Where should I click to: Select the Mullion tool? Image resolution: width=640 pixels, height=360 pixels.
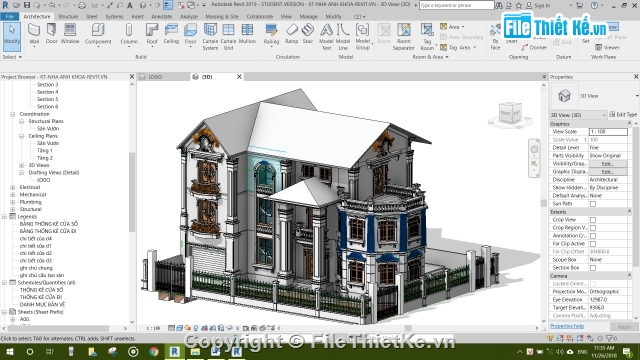coord(247,34)
